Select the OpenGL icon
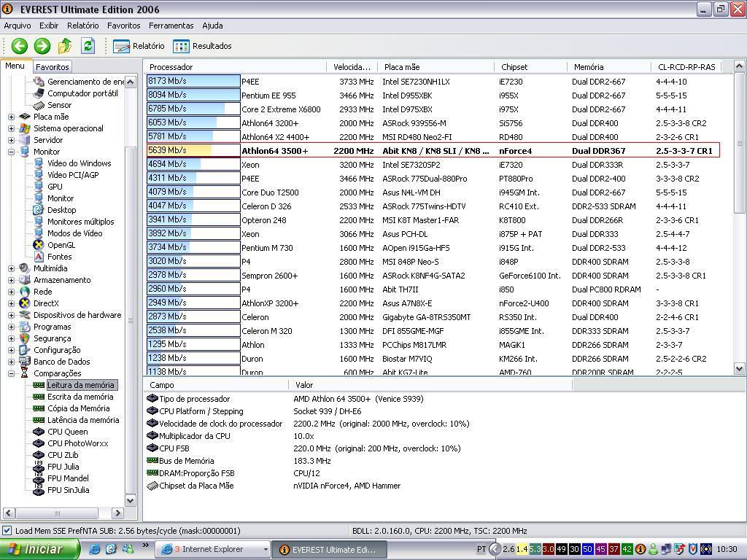The image size is (747, 560). coord(39,245)
